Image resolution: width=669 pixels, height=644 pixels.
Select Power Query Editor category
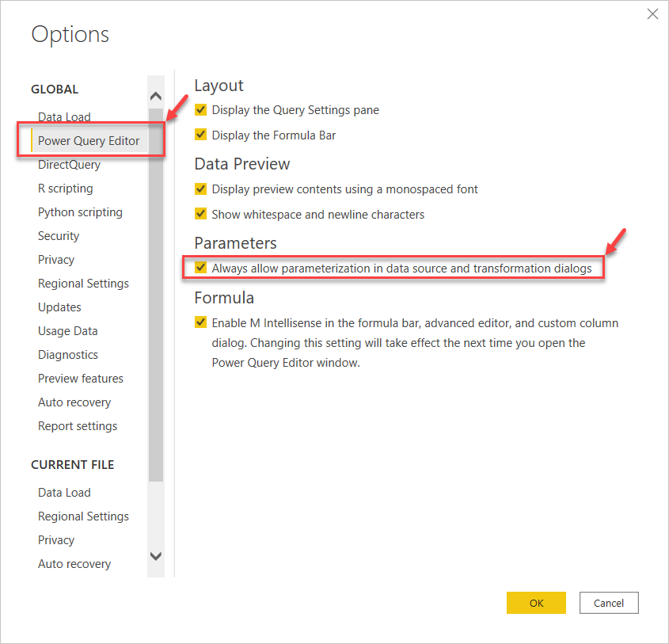pyautogui.click(x=89, y=141)
